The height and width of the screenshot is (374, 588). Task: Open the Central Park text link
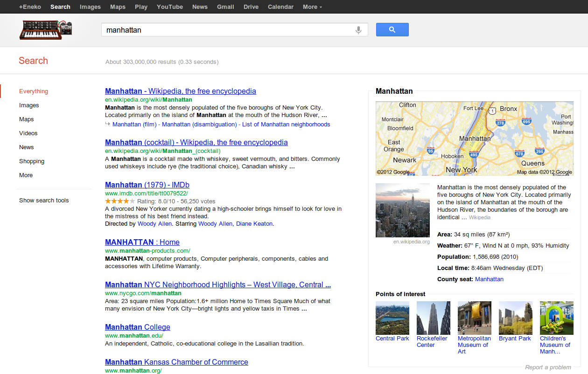pyautogui.click(x=392, y=339)
